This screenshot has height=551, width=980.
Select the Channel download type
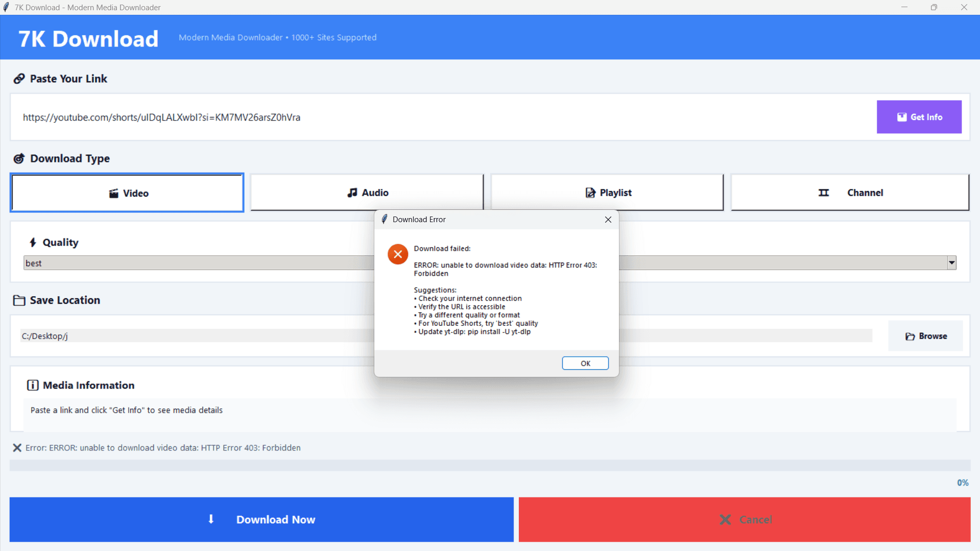(x=850, y=193)
